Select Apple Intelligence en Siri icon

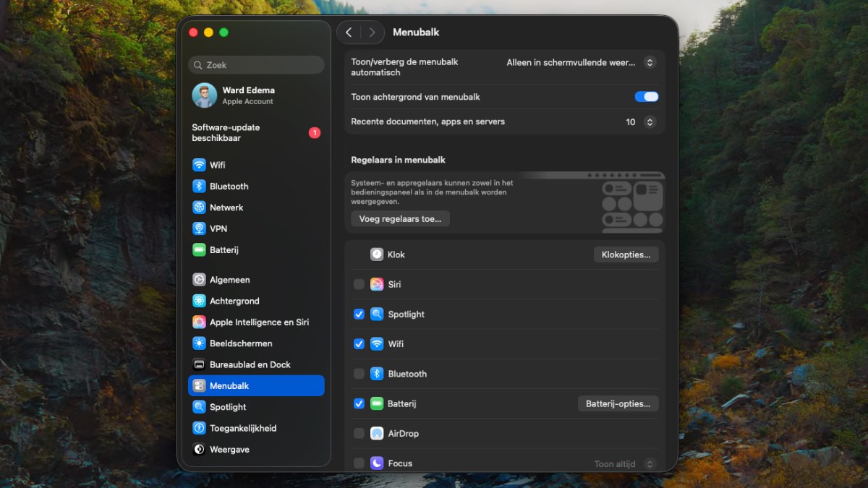(x=199, y=322)
